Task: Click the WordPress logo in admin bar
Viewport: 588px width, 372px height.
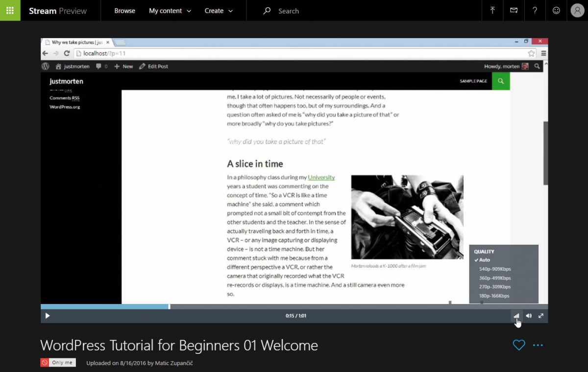Action: (x=46, y=66)
